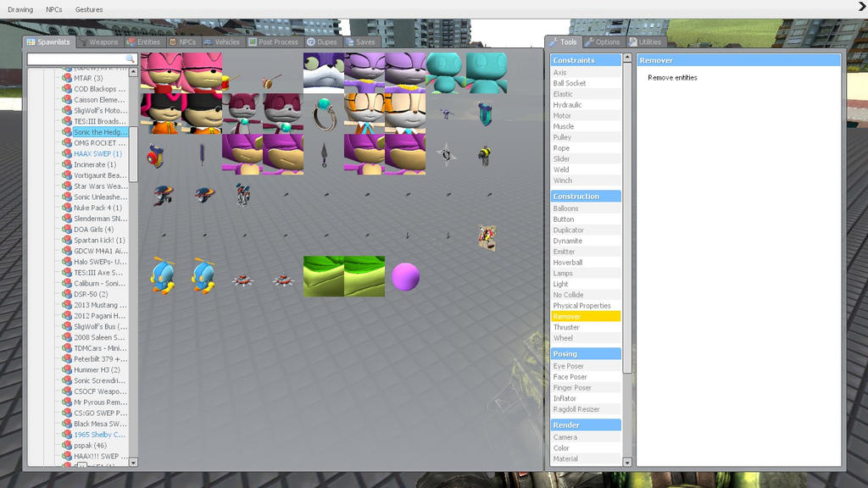
Task: Select DOA Girls (4) tree entry
Action: click(93, 229)
